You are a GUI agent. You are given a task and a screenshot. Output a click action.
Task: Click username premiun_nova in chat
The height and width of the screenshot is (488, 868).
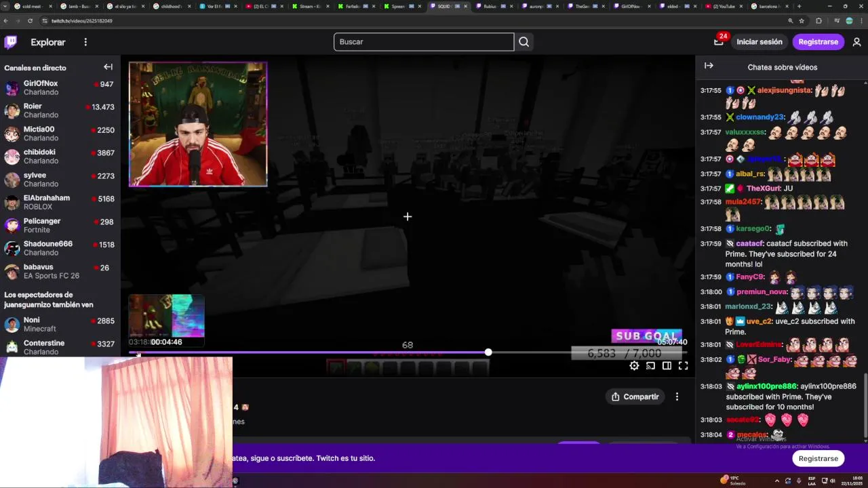click(x=761, y=291)
